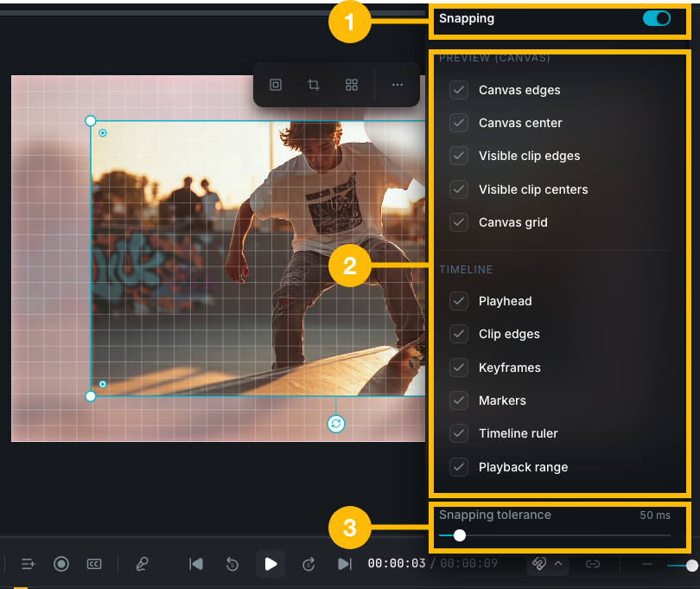
Task: Adjust the Snapping tolerance slider handle
Action: click(459, 535)
